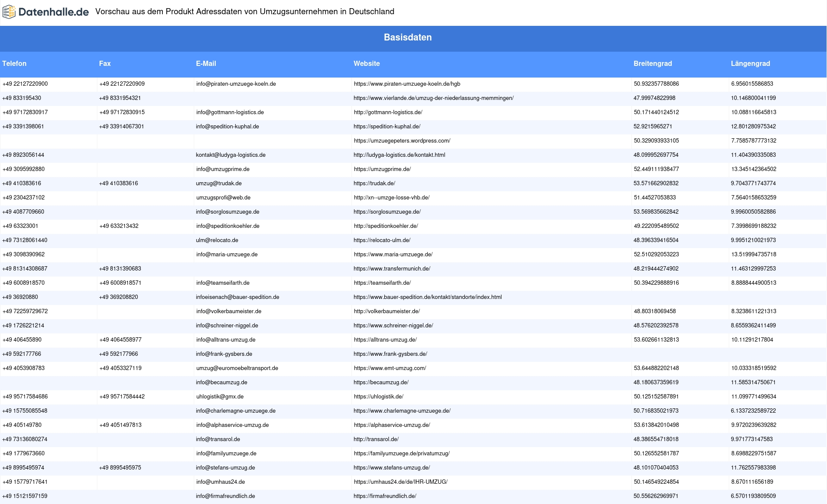827x504 pixels.
Task: Click email info@becaumzug.de
Action: 221,383
